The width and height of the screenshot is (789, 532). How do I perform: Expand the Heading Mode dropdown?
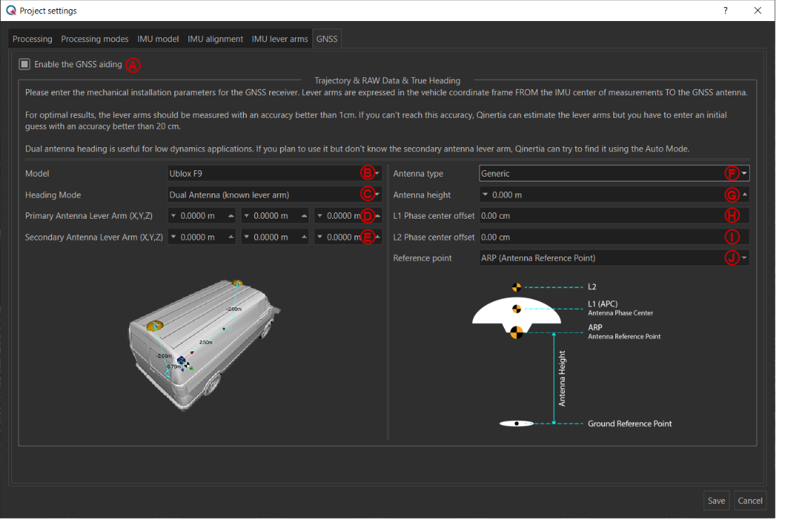275,195
